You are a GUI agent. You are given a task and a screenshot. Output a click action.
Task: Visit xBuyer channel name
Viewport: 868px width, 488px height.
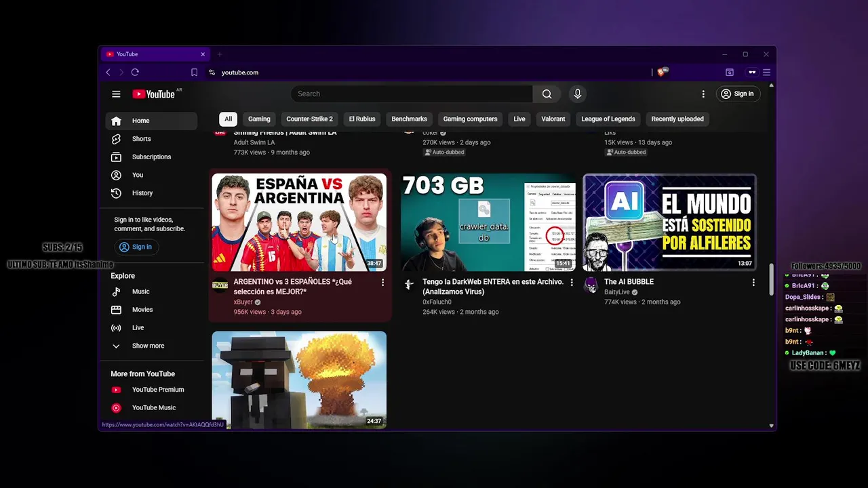243,302
